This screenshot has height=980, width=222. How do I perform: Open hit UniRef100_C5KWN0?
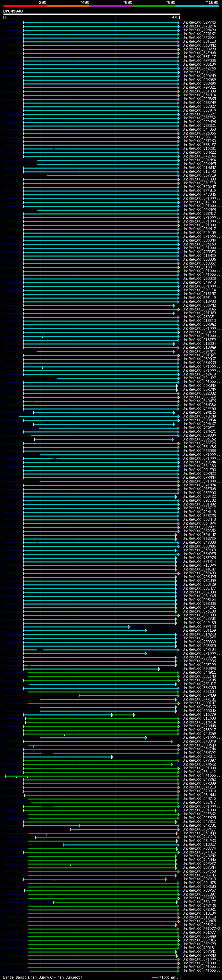(199, 386)
